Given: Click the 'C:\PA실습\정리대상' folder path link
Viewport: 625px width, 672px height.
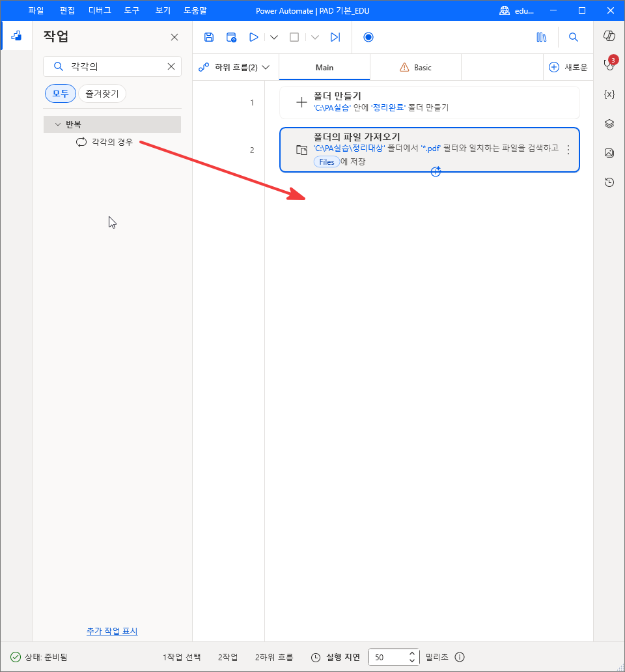Looking at the screenshot, I should (349, 148).
